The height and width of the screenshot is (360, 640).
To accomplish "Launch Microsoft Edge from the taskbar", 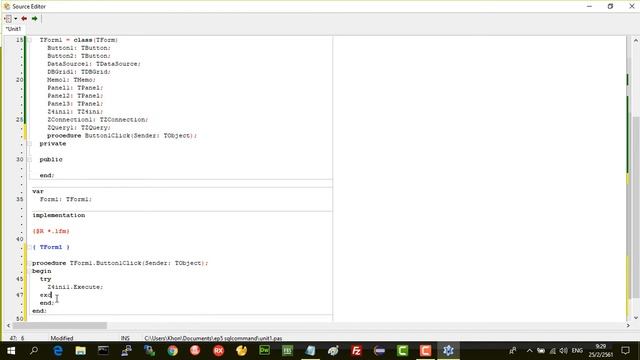I will tap(58, 351).
